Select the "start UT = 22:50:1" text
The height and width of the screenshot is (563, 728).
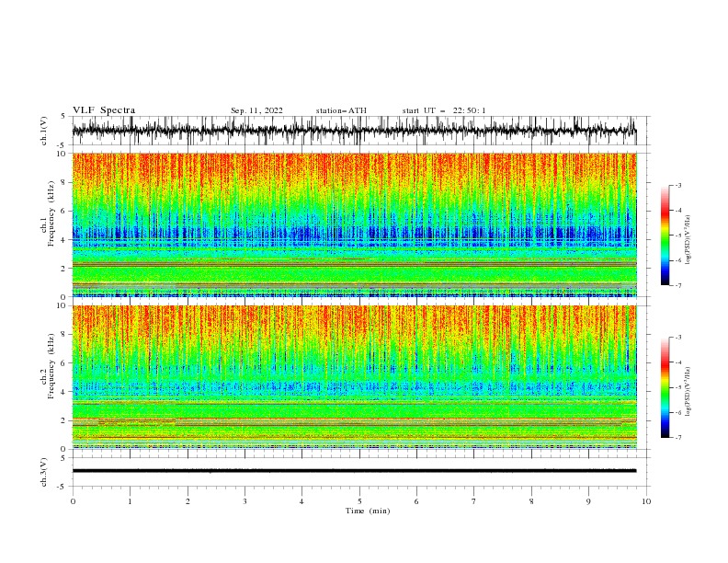point(443,110)
